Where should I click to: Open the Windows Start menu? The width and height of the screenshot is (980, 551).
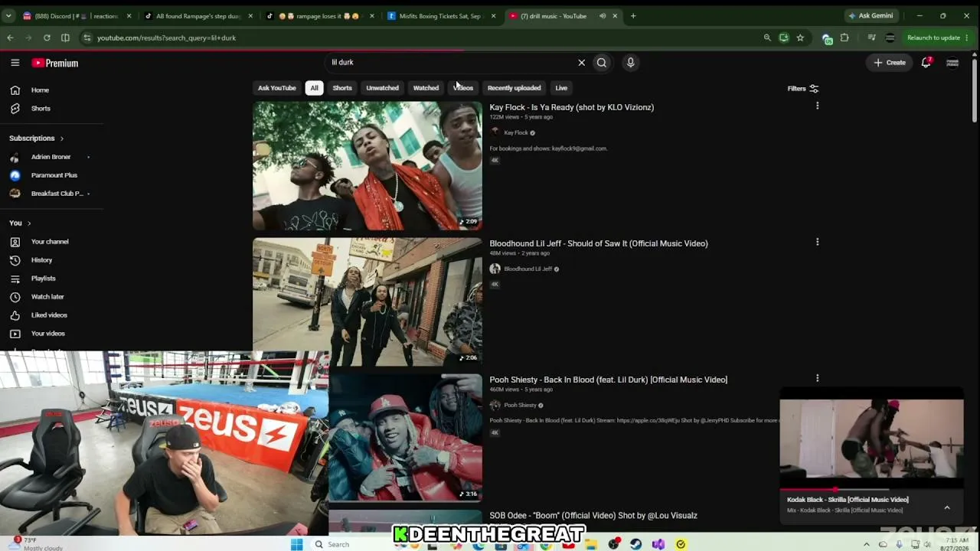[296, 545]
